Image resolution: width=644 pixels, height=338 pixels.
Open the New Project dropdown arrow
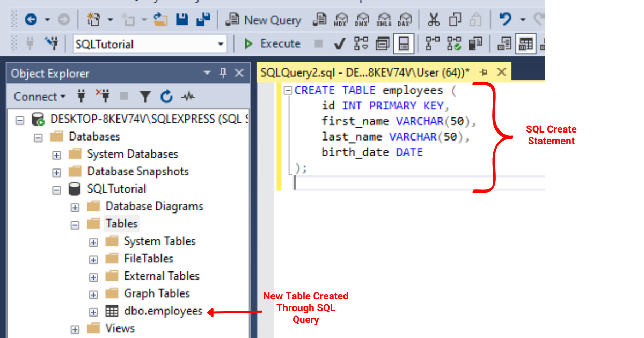click(x=111, y=20)
